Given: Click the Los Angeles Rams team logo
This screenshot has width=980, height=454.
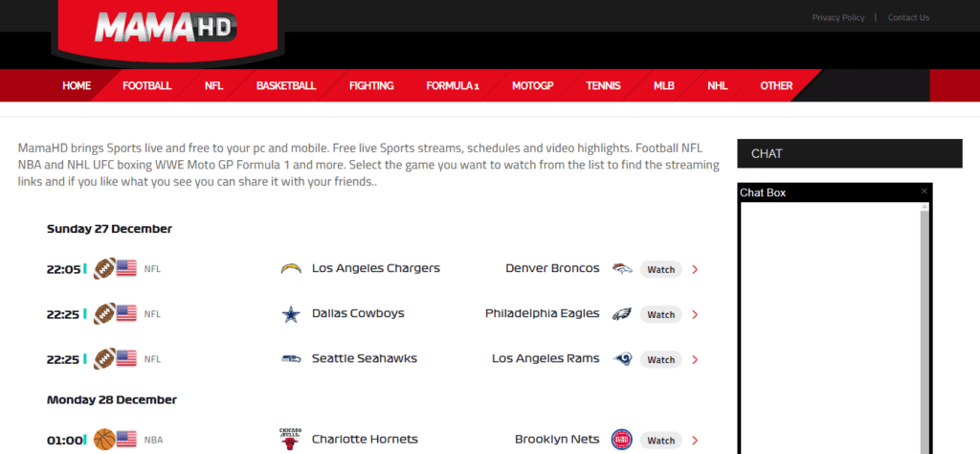Looking at the screenshot, I should [x=622, y=359].
